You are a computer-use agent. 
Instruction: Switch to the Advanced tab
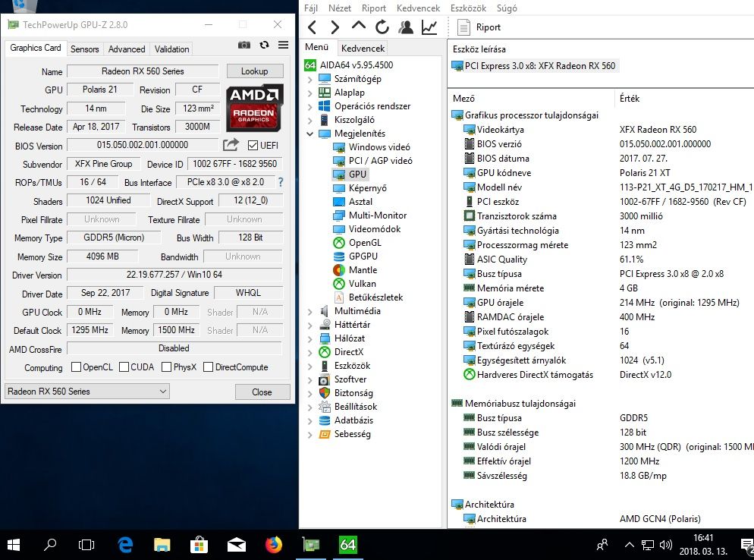coord(127,49)
